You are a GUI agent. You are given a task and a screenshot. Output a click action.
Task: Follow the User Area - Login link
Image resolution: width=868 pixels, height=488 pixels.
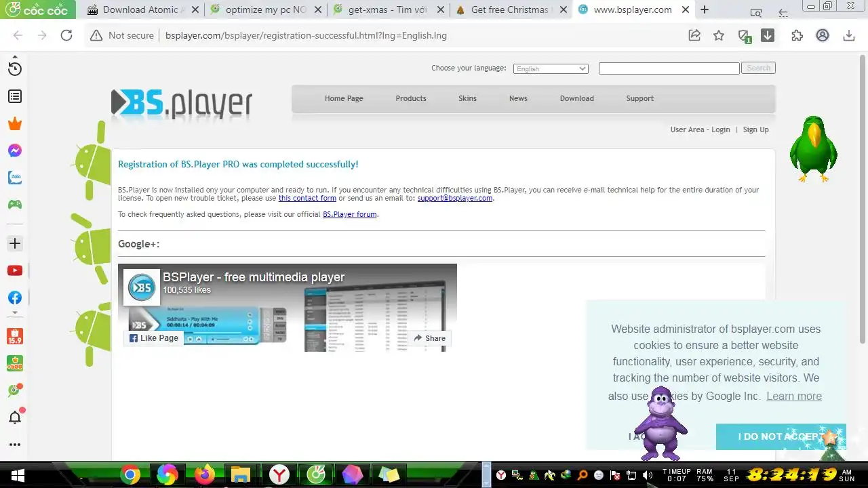(x=701, y=129)
